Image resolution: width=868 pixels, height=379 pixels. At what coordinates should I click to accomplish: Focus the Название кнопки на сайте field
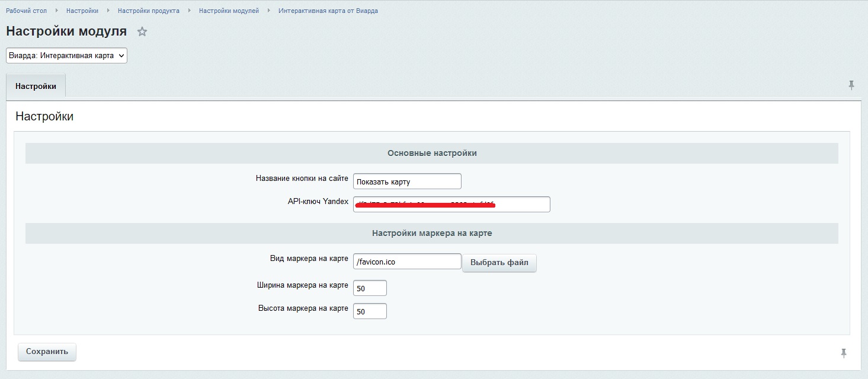click(407, 181)
